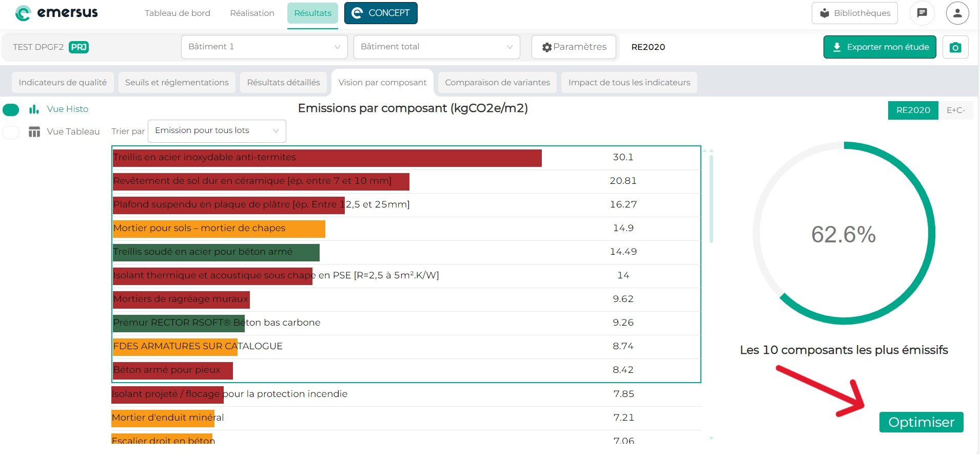Click the Mortiers de ragréage muraux bar
Screen dimensions: 980x454
[181, 300]
